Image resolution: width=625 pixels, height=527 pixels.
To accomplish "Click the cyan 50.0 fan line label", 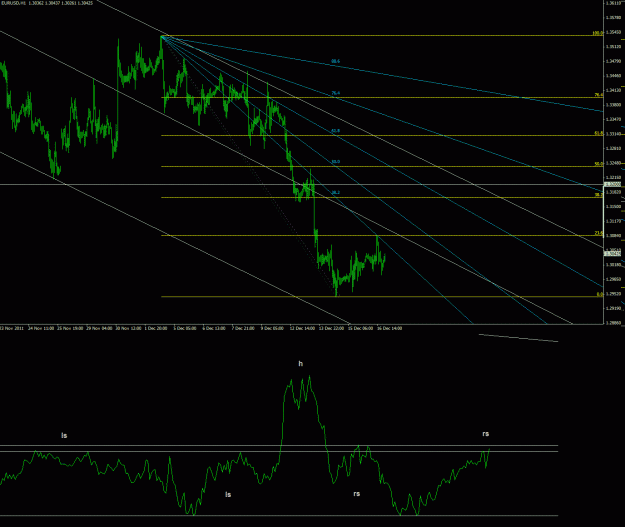I will coord(336,162).
